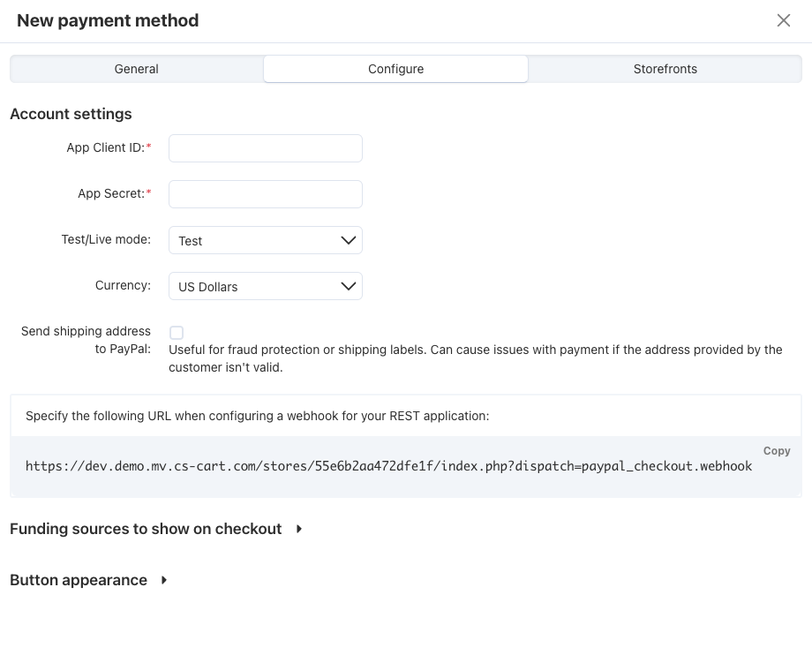Click the App Secret label

[x=115, y=193]
